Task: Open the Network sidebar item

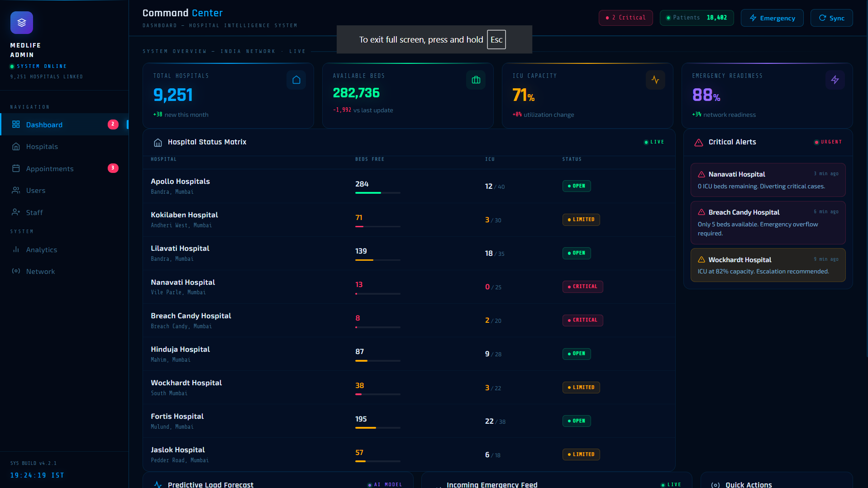Action: [x=64, y=271]
